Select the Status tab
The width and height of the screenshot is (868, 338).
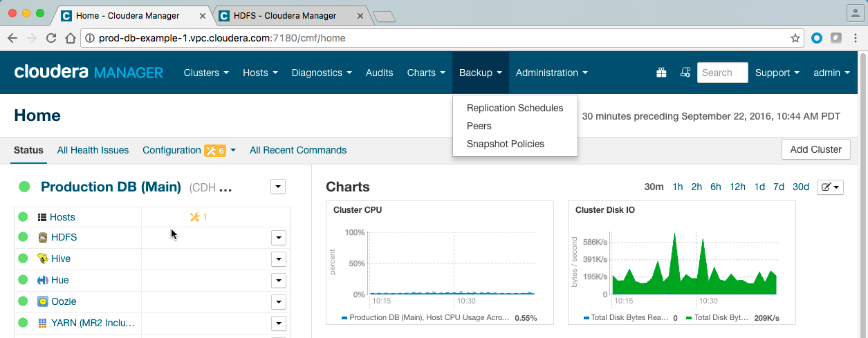28,150
